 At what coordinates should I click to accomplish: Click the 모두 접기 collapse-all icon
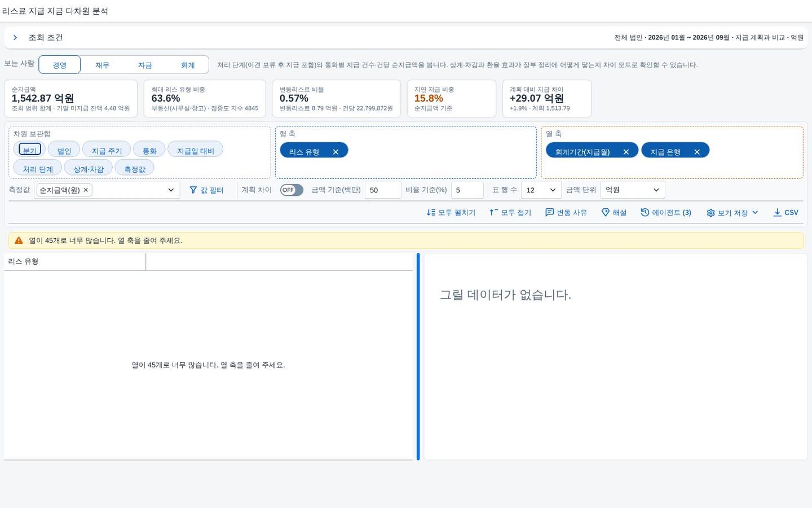[493, 213]
